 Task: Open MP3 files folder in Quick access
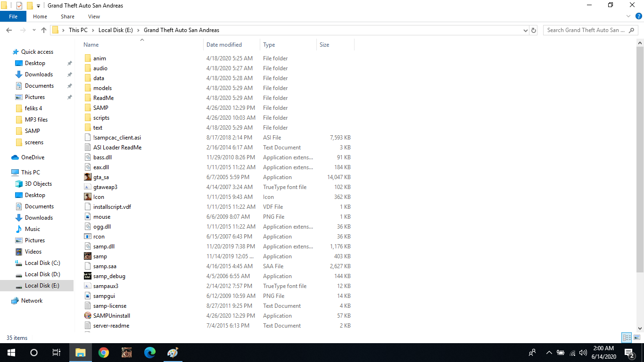click(x=36, y=120)
